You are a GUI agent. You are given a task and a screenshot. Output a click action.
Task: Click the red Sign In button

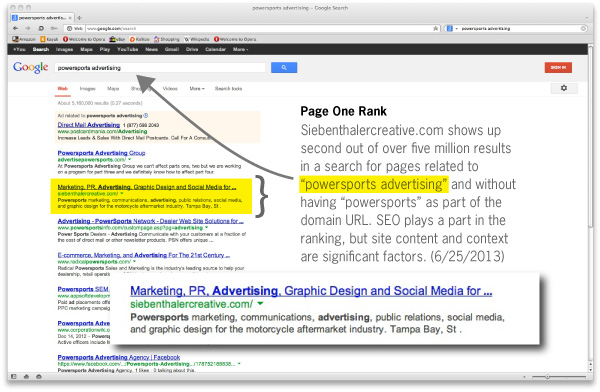click(558, 67)
